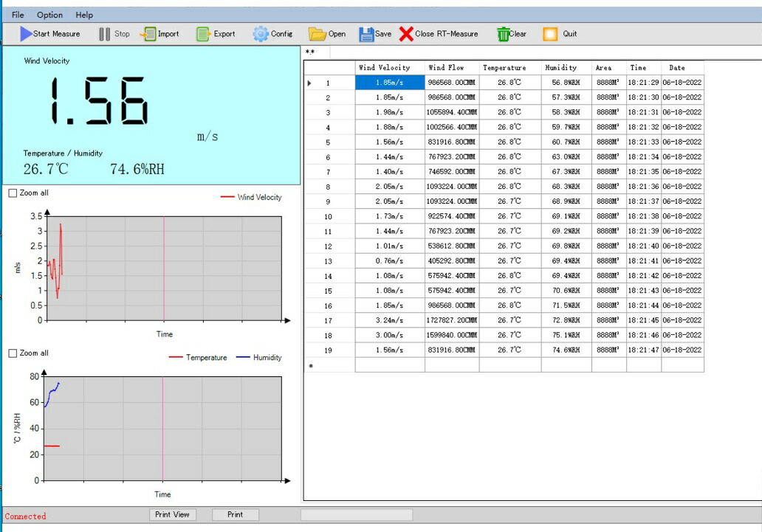
Task: Click the Print button
Action: (235, 514)
